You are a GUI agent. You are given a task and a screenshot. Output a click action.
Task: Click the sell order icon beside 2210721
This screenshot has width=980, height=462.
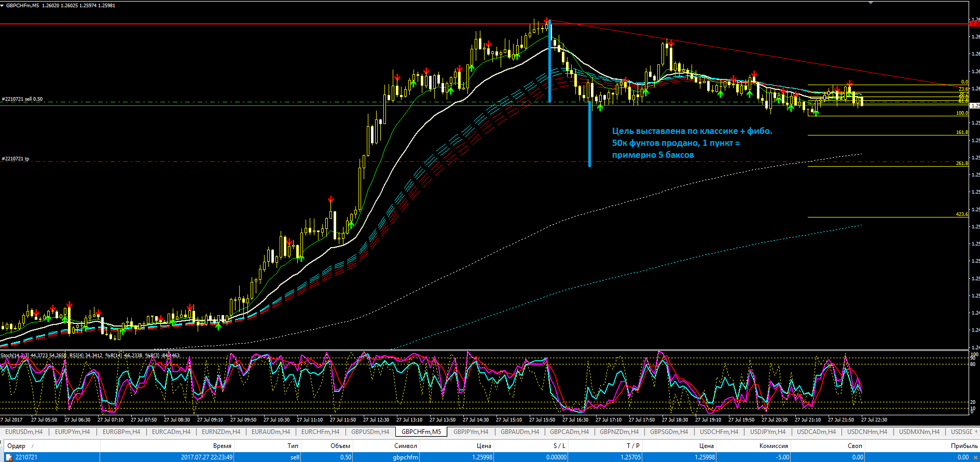pyautogui.click(x=9, y=457)
